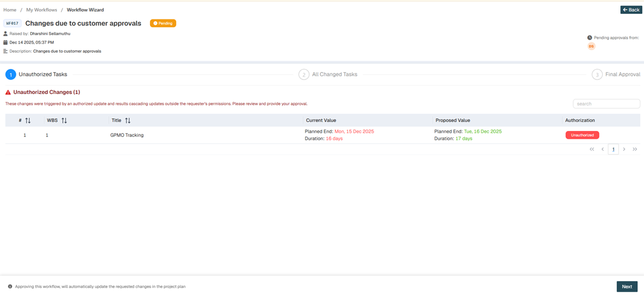Screen dimensions: 644x297
Task: Navigate to Home breadcrumb
Action: pos(10,10)
